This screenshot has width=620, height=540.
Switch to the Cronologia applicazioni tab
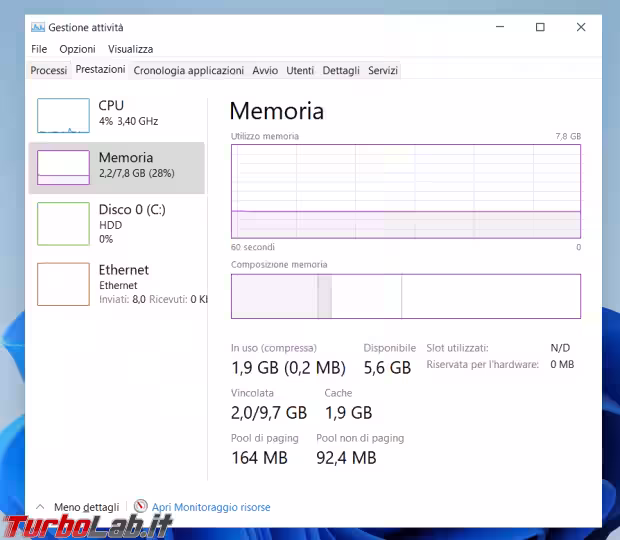tap(188, 71)
